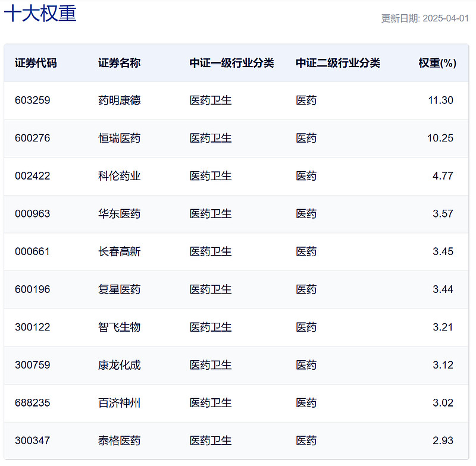The image size is (476, 466).
Task: Click weight value 3.21
Action: click(443, 327)
